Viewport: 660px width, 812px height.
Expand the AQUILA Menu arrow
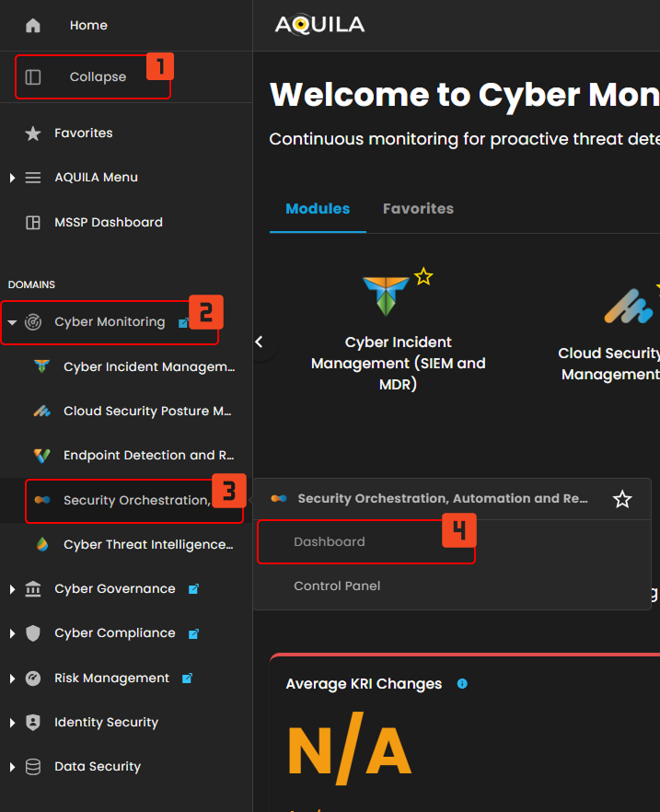pos(12,178)
